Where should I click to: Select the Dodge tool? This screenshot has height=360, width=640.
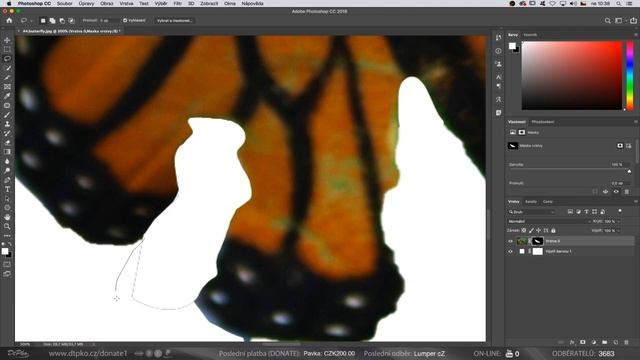click(7, 171)
